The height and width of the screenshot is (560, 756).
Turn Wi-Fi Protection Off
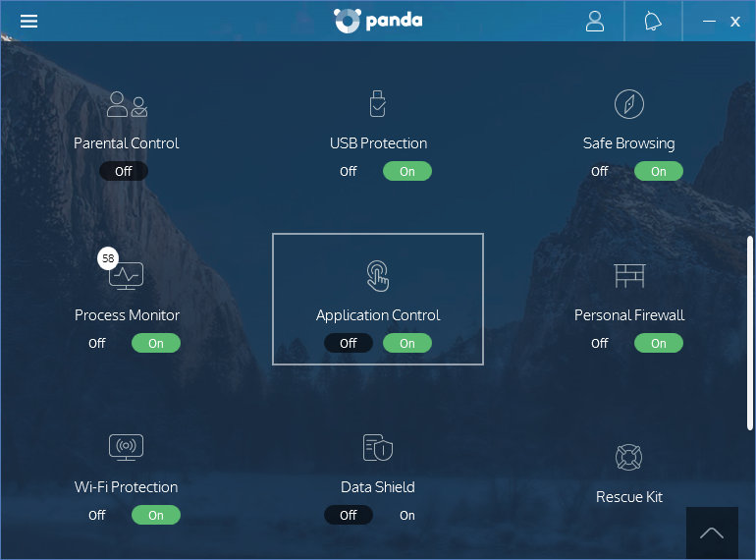coord(97,515)
